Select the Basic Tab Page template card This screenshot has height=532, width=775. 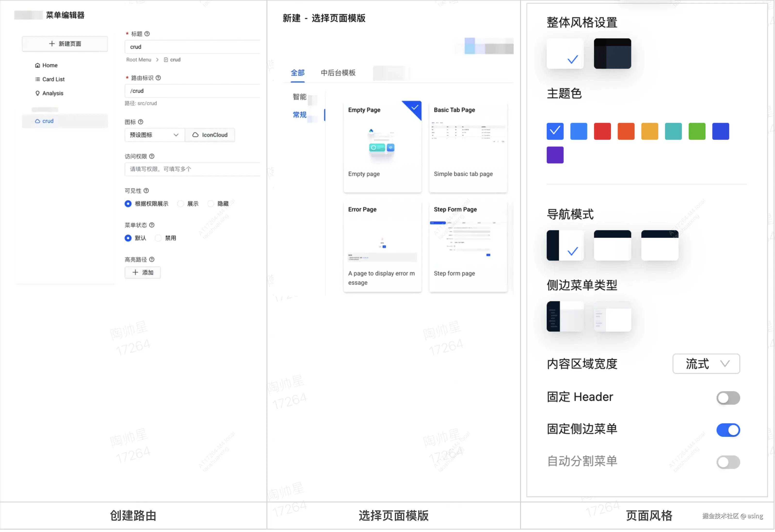(x=468, y=147)
